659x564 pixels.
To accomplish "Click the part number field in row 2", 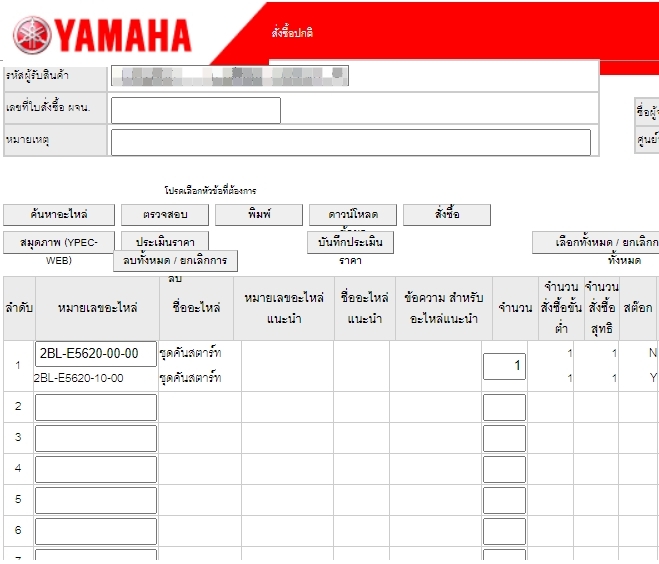I will coord(96,407).
